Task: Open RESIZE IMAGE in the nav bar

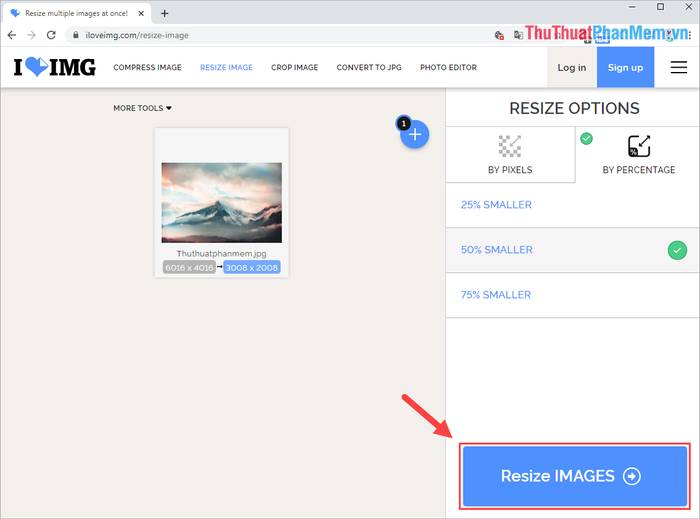Action: click(x=226, y=67)
